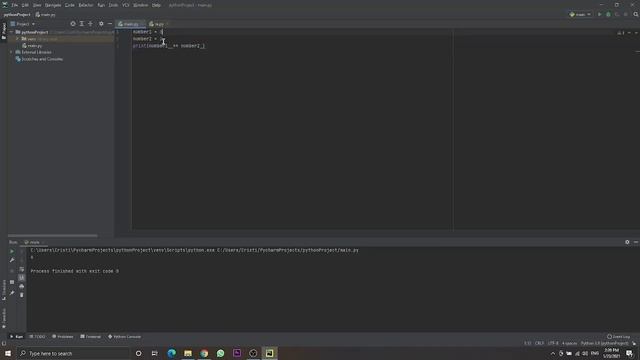Switch to the second editor tab
This screenshot has height=360, width=640.
(x=158, y=24)
